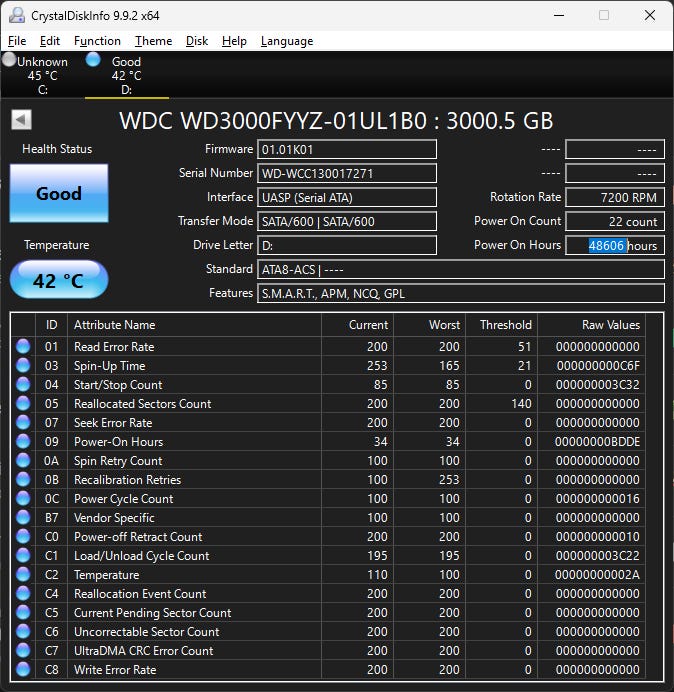Click the Power On Hours value 48606
Image resolution: width=674 pixels, height=692 pixels.
coord(607,245)
